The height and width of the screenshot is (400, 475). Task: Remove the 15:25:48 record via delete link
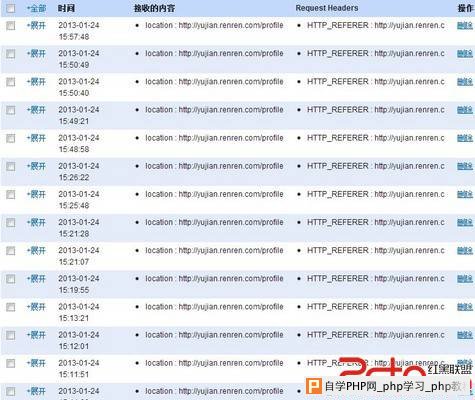click(x=465, y=195)
